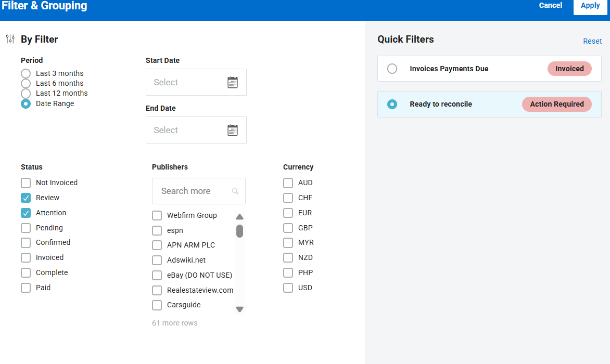The width and height of the screenshot is (610, 364).
Task: Tick the USD currency checkbox
Action: pos(288,288)
